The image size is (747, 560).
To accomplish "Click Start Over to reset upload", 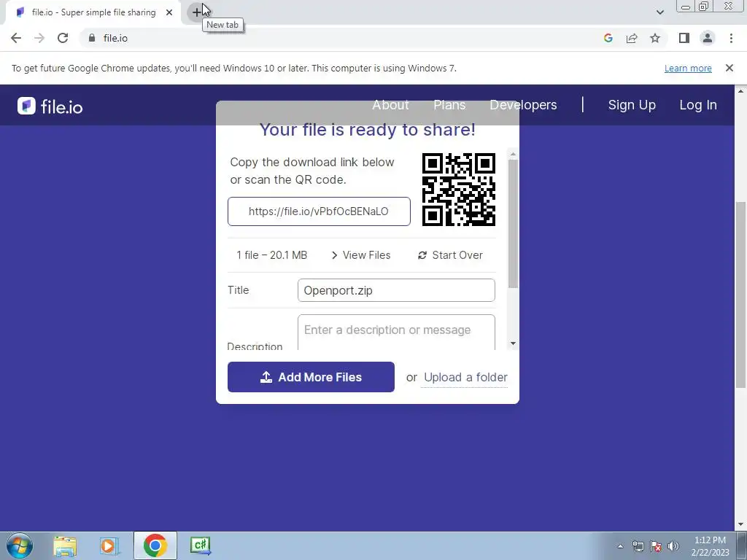I will tap(451, 255).
